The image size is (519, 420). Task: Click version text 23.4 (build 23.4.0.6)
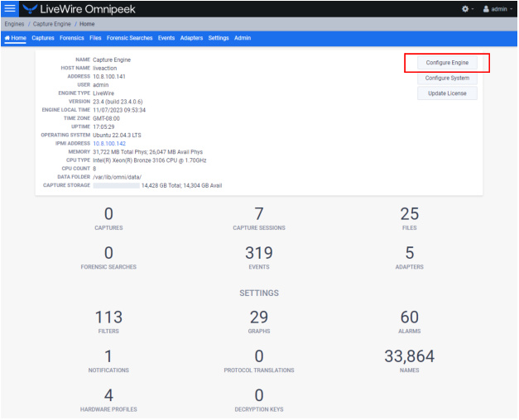(x=118, y=102)
